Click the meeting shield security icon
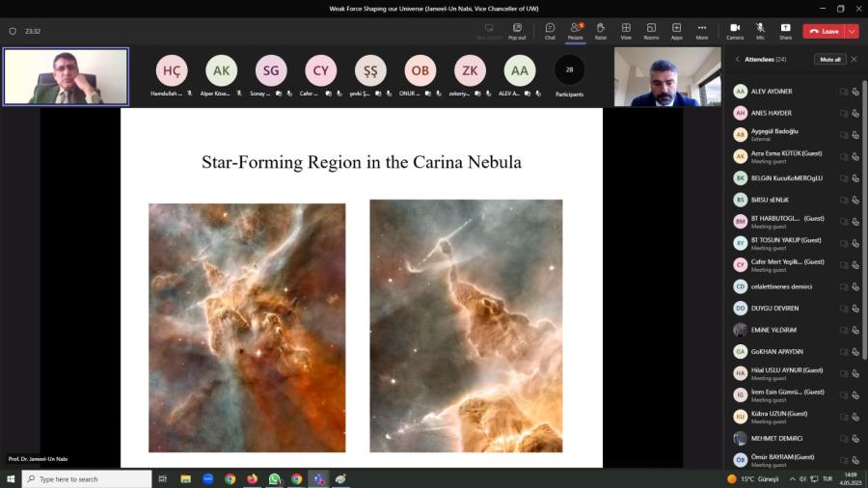868x488 pixels. pyautogui.click(x=13, y=32)
